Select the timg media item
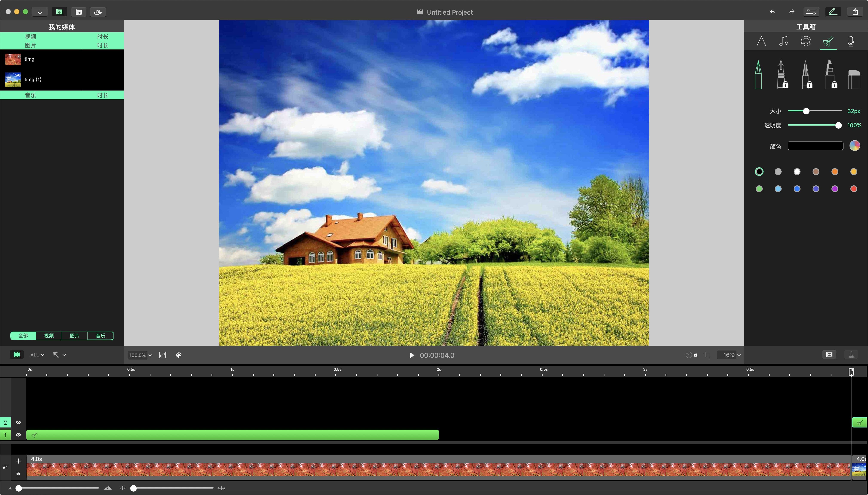Screen dimensions: 868x495 61,60
